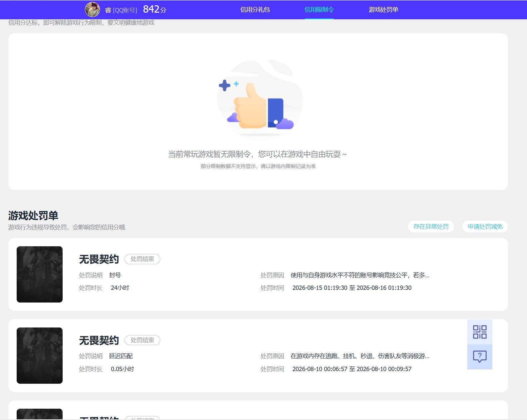Click 处罚结束 badge on 封号 record
This screenshot has height=420, width=527.
pyautogui.click(x=142, y=259)
